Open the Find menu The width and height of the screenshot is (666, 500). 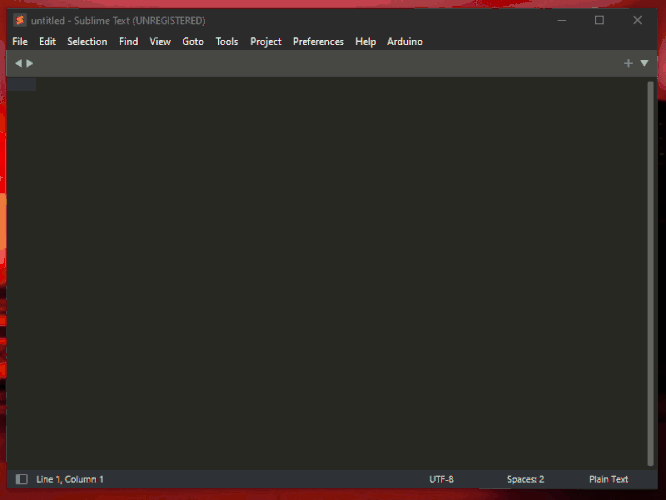[x=128, y=42]
